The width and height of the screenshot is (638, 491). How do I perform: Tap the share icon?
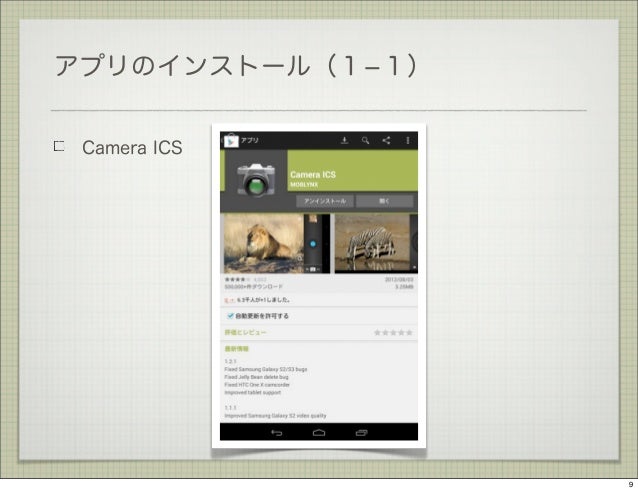pos(386,140)
